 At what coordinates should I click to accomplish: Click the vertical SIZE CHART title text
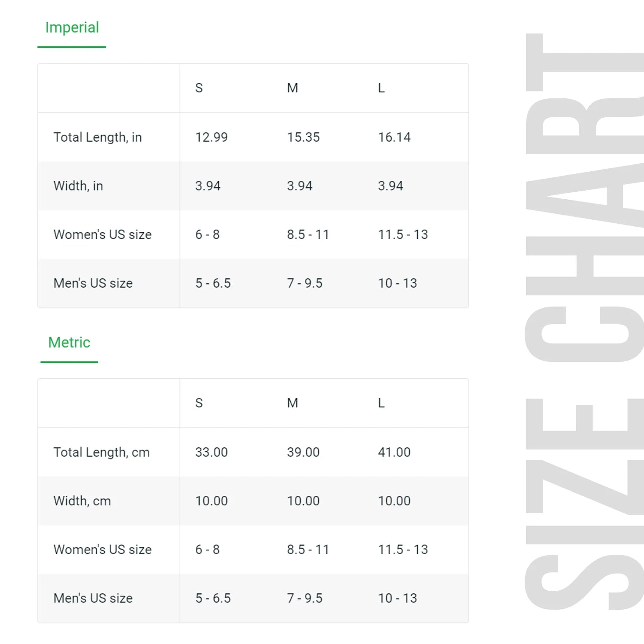tap(584, 322)
